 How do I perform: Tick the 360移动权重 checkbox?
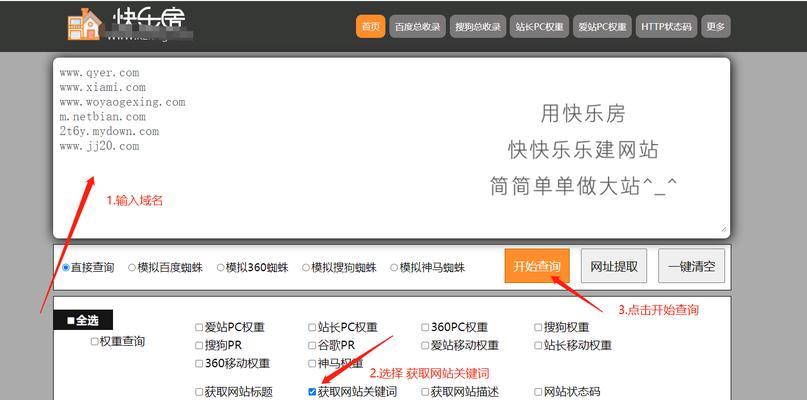pyautogui.click(x=199, y=364)
